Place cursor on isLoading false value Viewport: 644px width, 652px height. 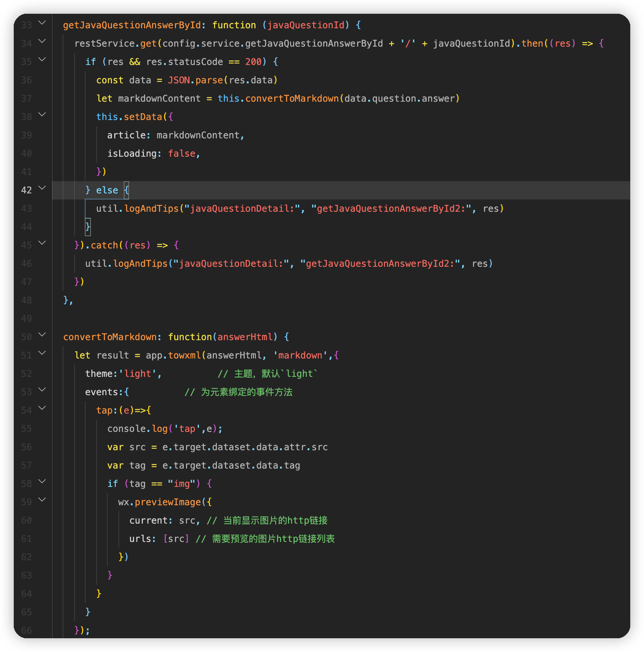(182, 154)
